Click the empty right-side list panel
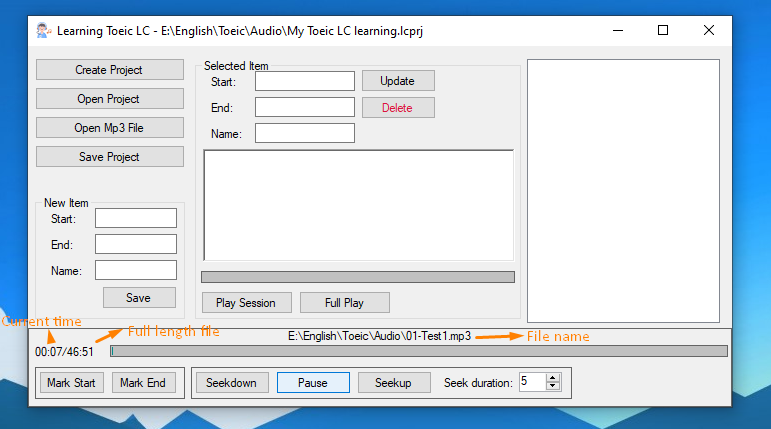Image resolution: width=771 pixels, height=429 pixels. click(x=623, y=191)
